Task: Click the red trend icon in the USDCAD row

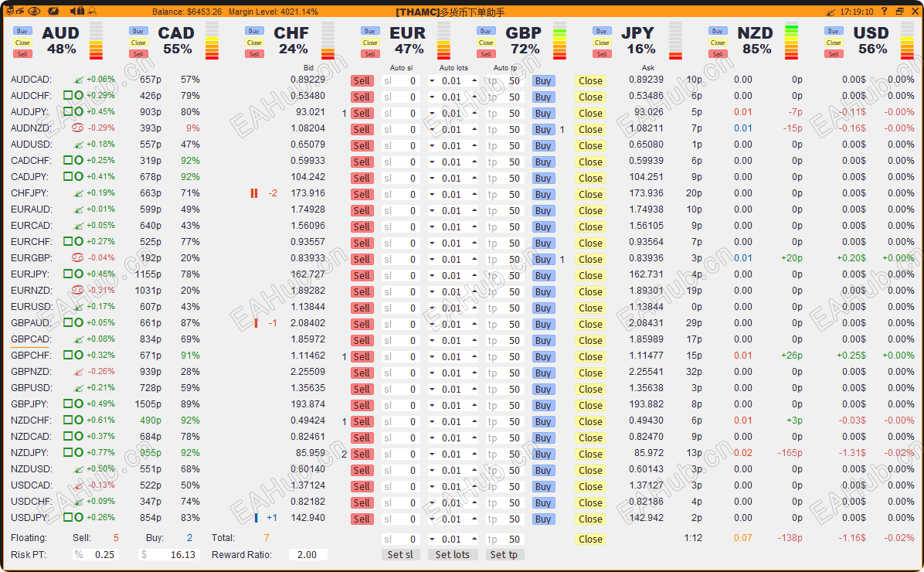Action: (x=78, y=485)
